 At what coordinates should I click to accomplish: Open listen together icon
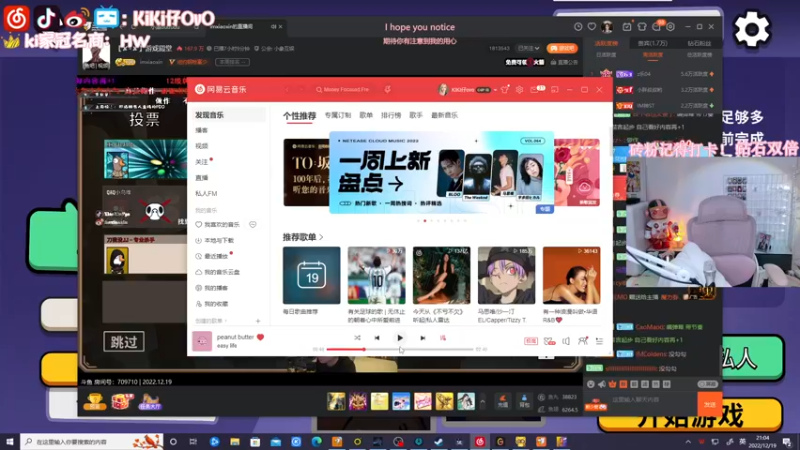583,341
